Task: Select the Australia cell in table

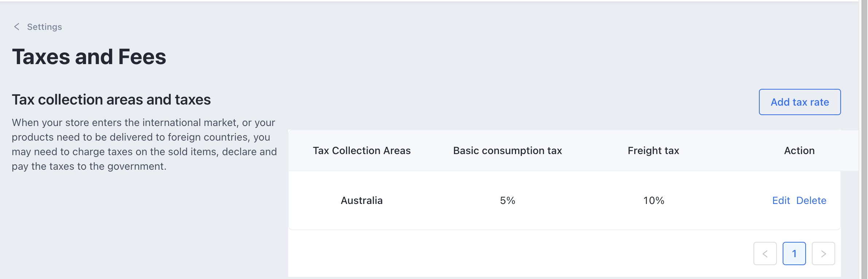Action: (x=361, y=201)
